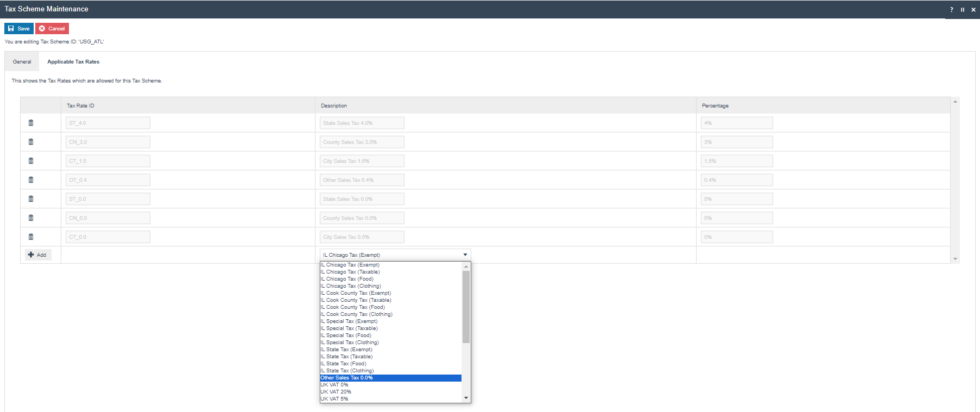Click the OT_0.4 Tax Rate ID field
Viewport: 980px width, 412px height.
point(108,180)
